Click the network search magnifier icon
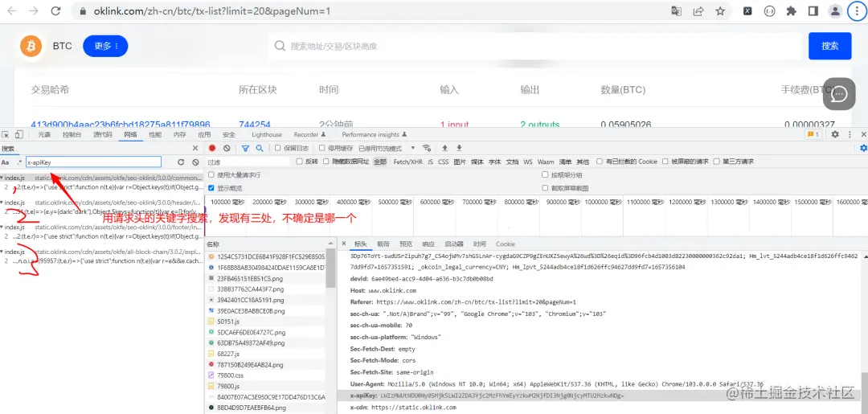Viewport: 868px width, 414px height. [259, 149]
